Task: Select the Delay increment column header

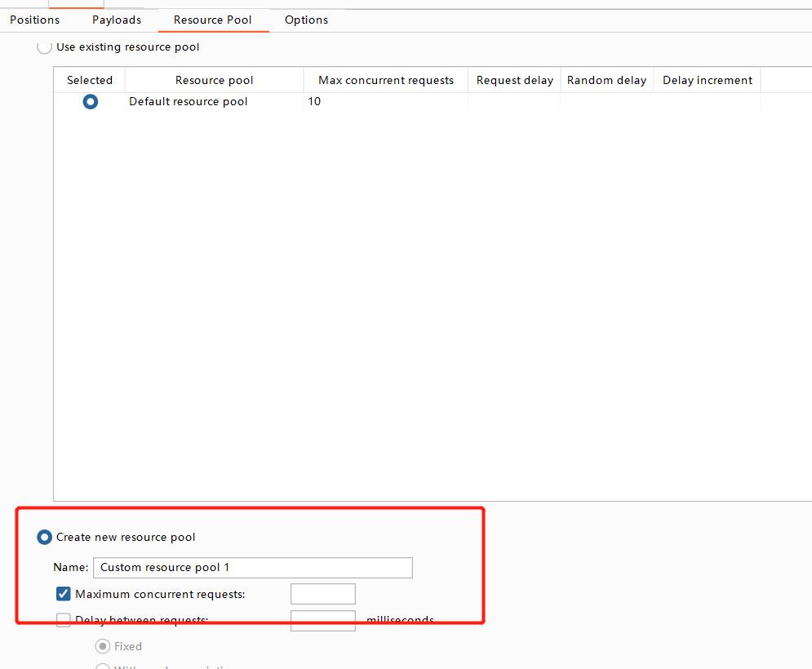Action: point(707,80)
